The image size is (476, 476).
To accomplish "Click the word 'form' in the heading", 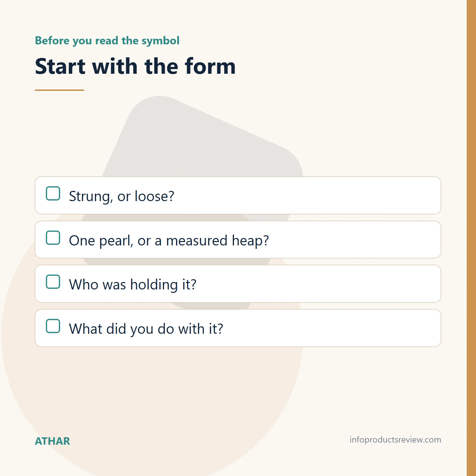I will tap(210, 66).
